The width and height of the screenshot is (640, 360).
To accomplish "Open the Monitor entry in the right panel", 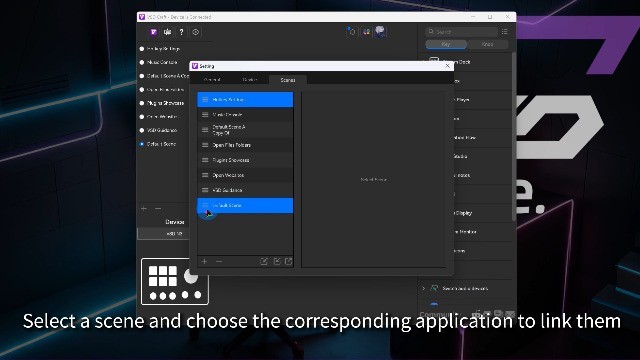I will point(482,232).
